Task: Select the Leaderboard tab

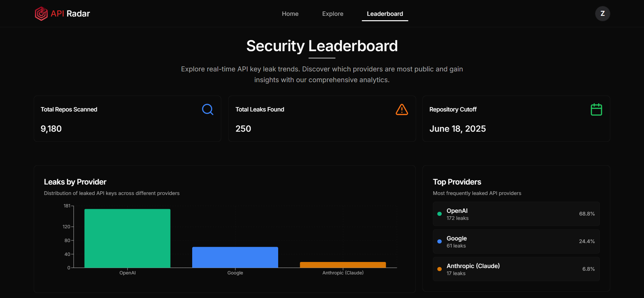Action: (385, 14)
